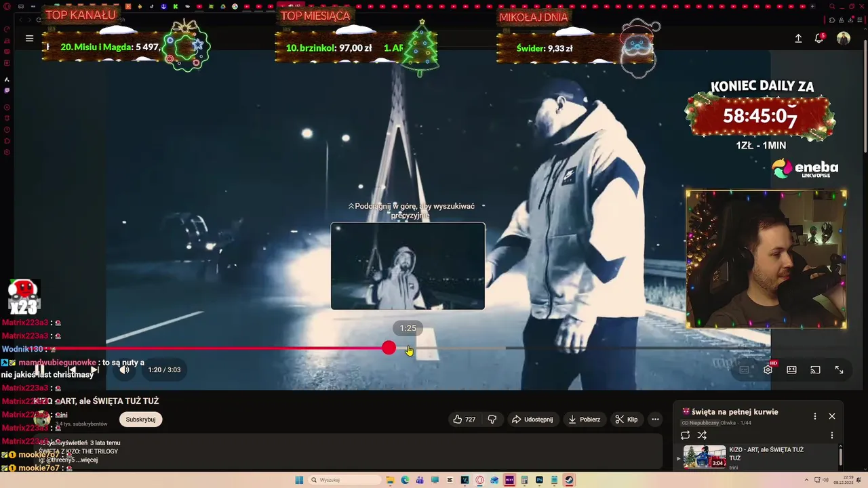This screenshot has height=488, width=868.
Task: Click the Subskrybuj button
Action: click(x=141, y=420)
